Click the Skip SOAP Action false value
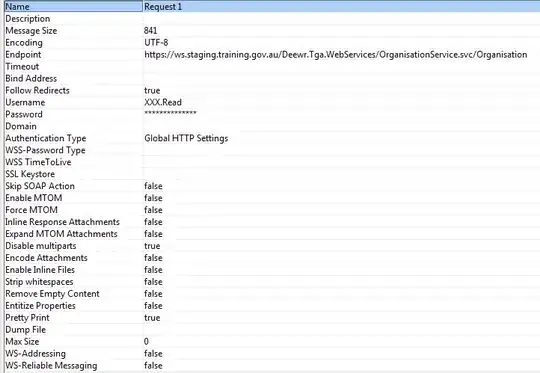The height and width of the screenshot is (373, 540). (x=153, y=186)
